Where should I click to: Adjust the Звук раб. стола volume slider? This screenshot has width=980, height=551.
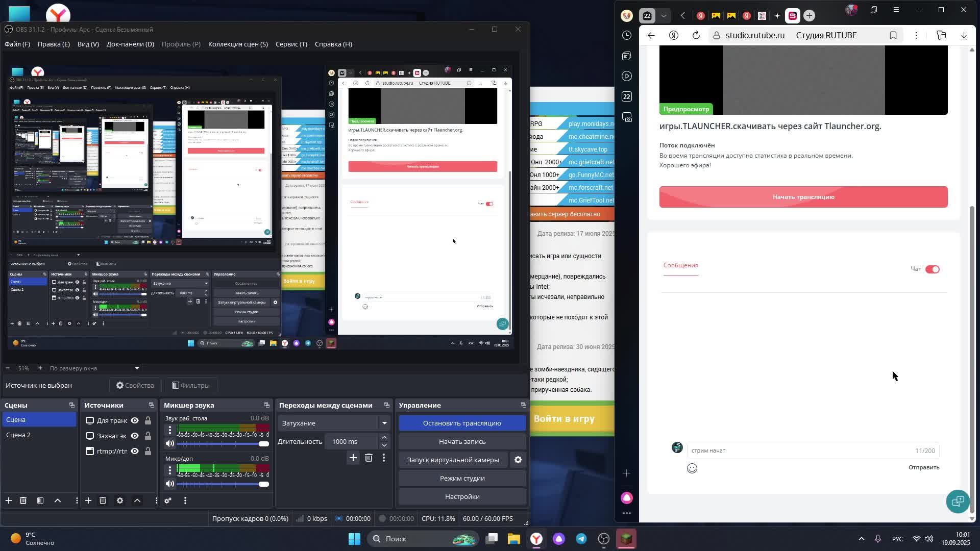[x=263, y=443]
